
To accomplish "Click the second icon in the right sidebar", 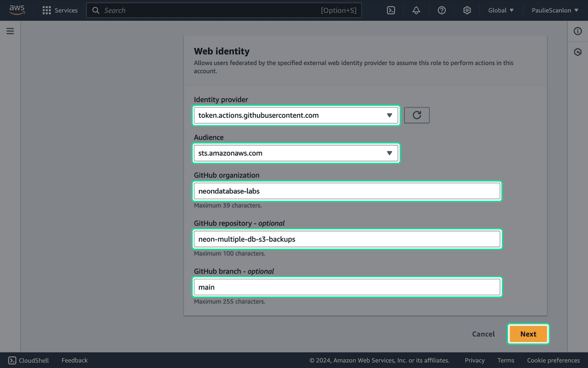I will (x=578, y=52).
